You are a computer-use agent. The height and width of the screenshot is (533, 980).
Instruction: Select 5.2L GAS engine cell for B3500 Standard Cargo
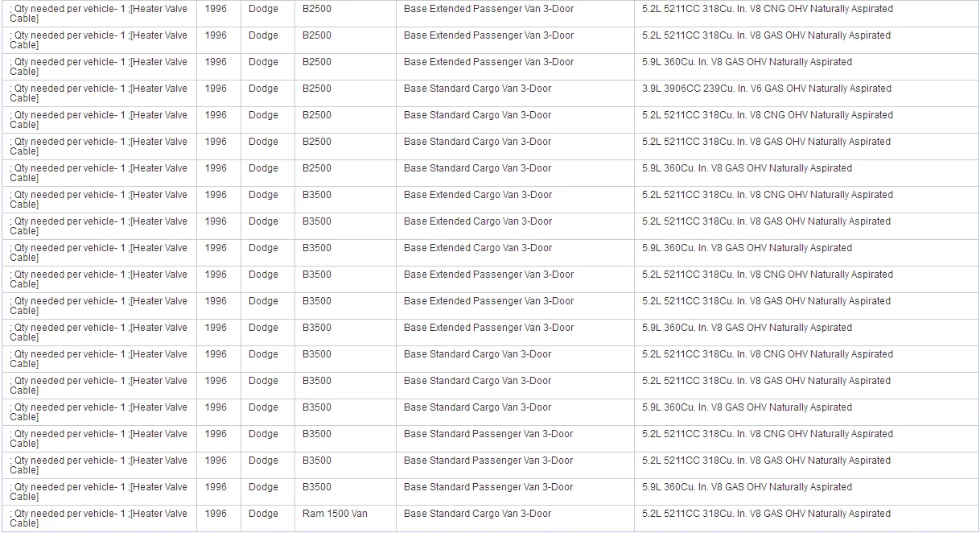(806, 386)
